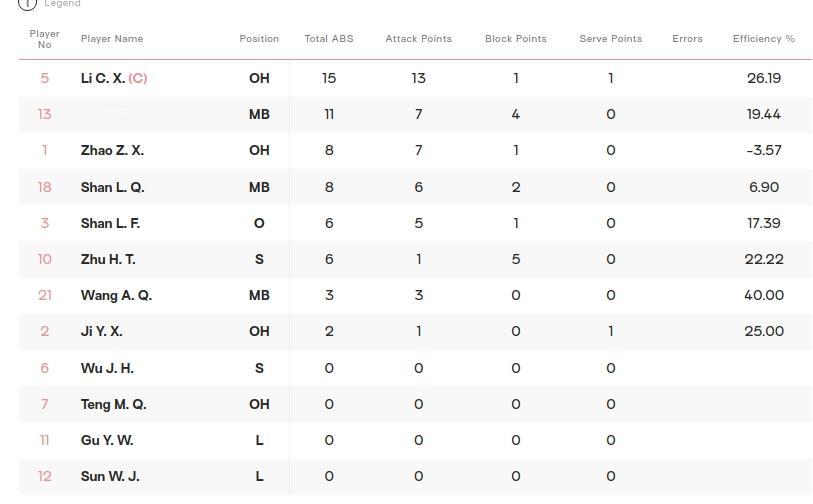
Task: Sort by Efficiency % column header
Action: click(x=764, y=39)
